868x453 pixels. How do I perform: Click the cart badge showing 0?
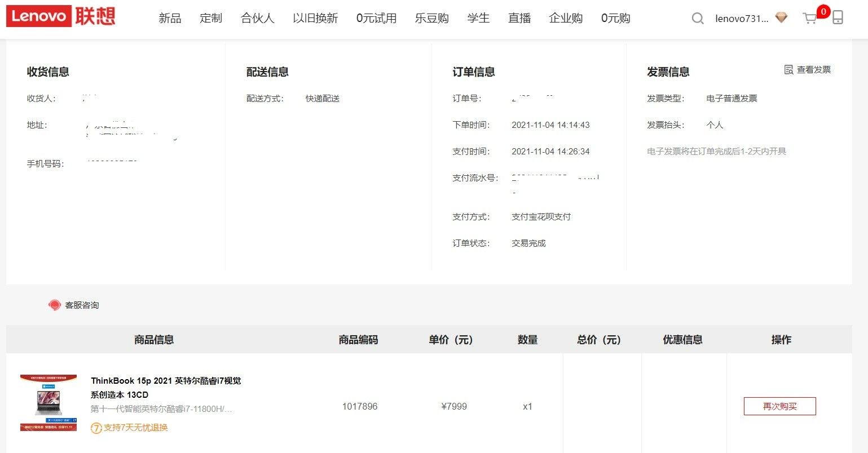(x=823, y=11)
